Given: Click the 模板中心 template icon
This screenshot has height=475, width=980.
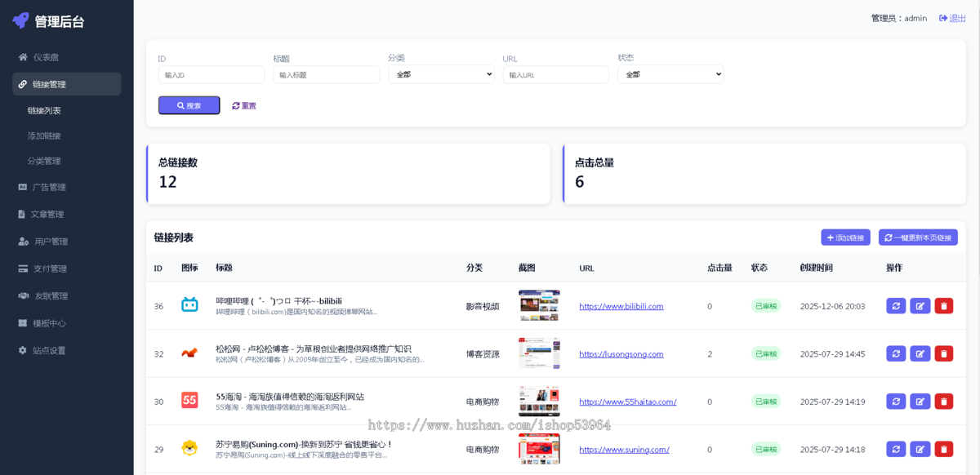Looking at the screenshot, I should pos(24,322).
